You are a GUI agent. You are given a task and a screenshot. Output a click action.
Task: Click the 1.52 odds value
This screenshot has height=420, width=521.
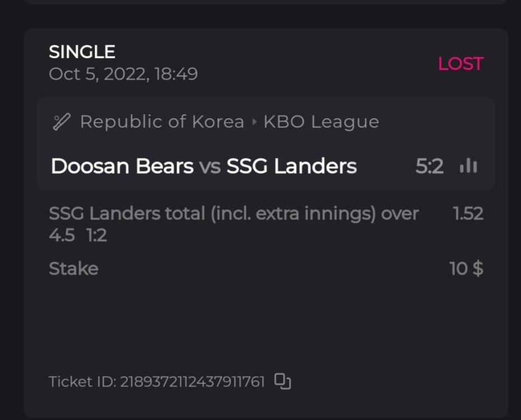coord(468,213)
